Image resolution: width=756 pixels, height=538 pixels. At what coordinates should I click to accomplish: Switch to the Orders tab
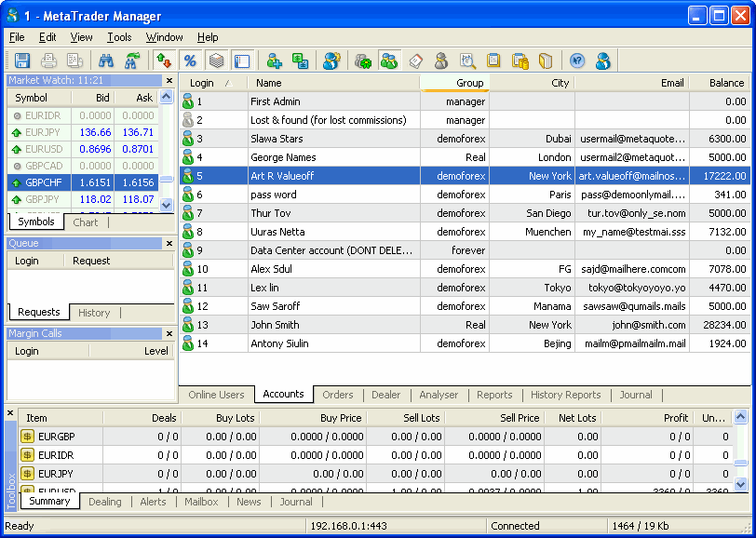pos(337,395)
